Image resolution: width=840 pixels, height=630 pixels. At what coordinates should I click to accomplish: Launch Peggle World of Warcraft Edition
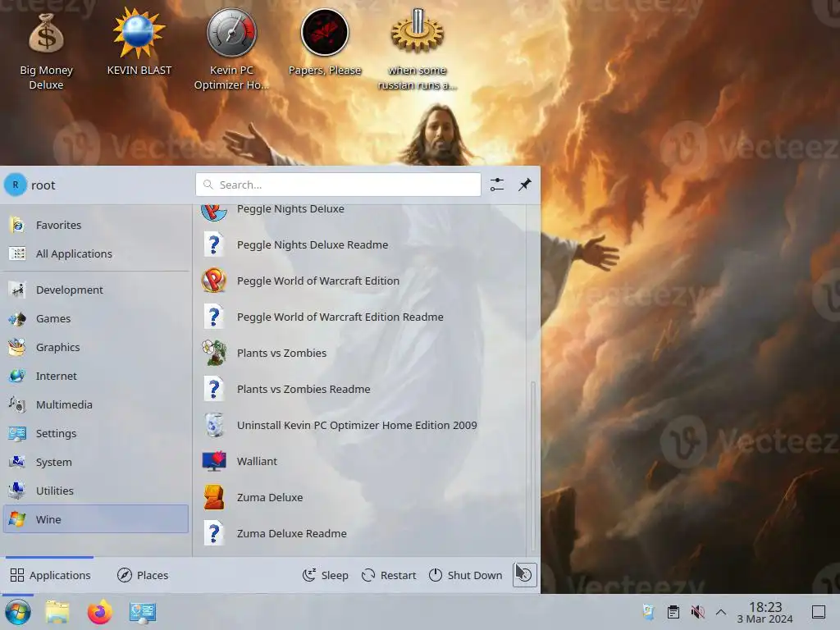(x=360, y=281)
